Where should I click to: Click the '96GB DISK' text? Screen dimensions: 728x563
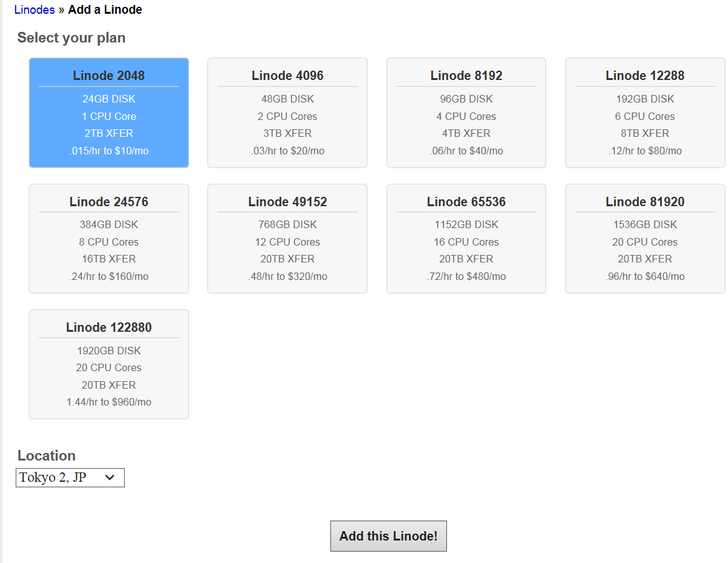(466, 99)
